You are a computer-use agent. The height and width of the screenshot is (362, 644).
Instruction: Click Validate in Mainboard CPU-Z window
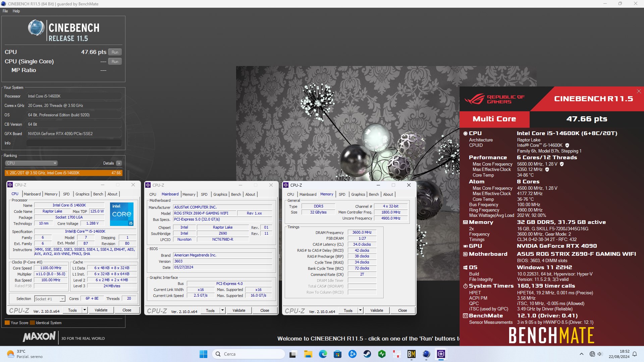point(239,310)
